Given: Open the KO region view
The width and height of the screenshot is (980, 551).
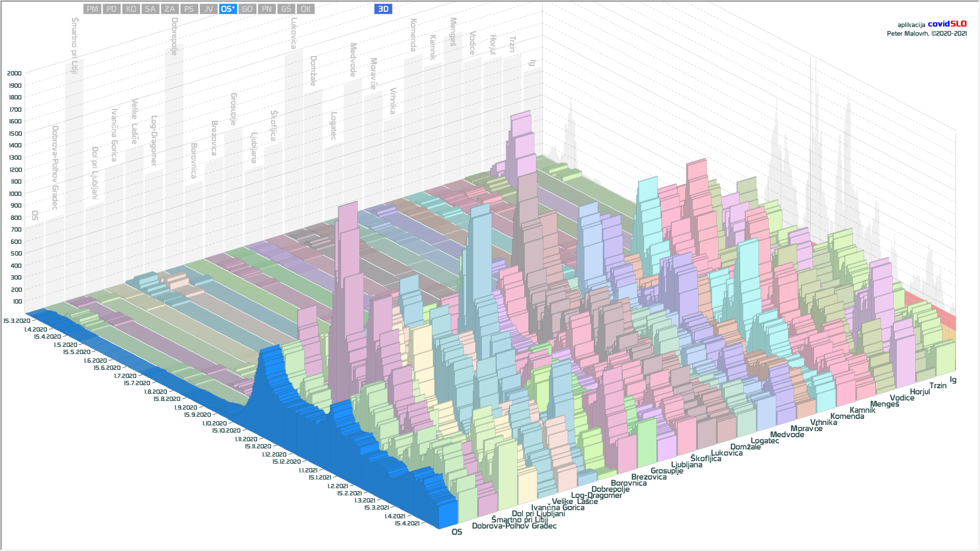Looking at the screenshot, I should (131, 9).
